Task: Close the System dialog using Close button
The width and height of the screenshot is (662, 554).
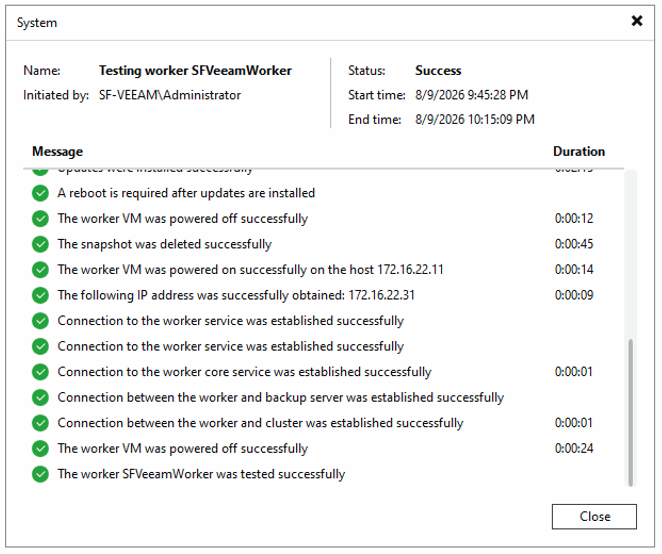Action: (x=594, y=516)
